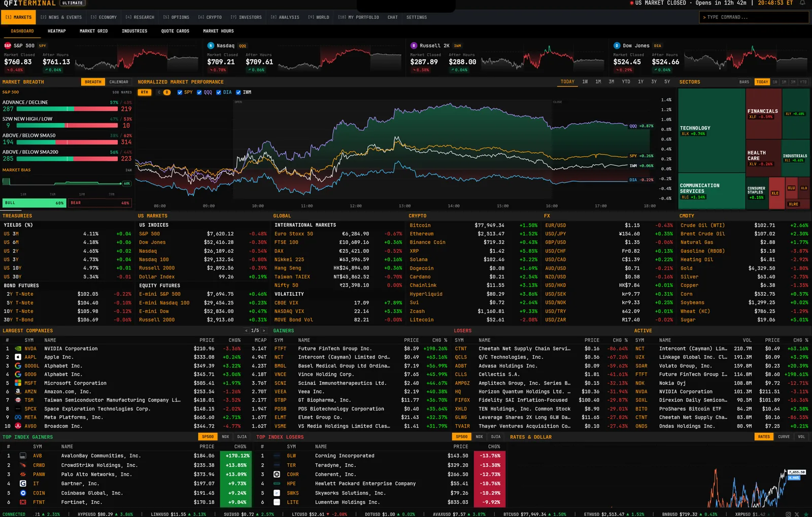Select the YTD performance range
Image resolution: width=812 pixels, height=517 pixels.
[626, 82]
